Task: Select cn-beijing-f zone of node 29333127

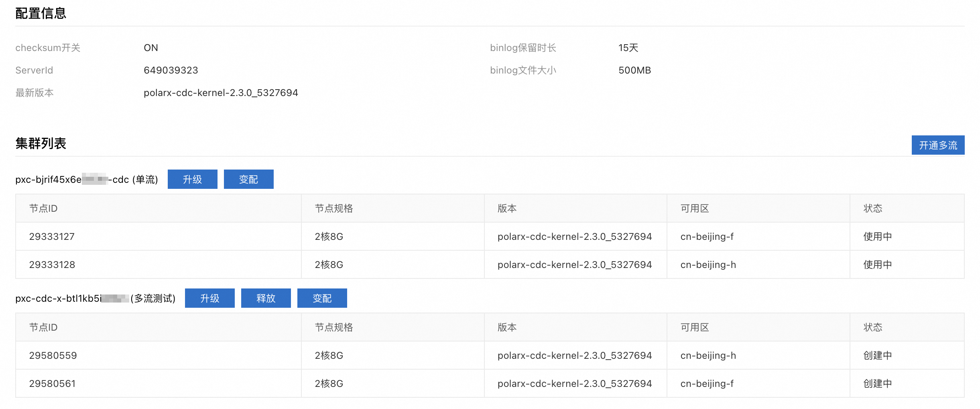Action: click(x=707, y=237)
